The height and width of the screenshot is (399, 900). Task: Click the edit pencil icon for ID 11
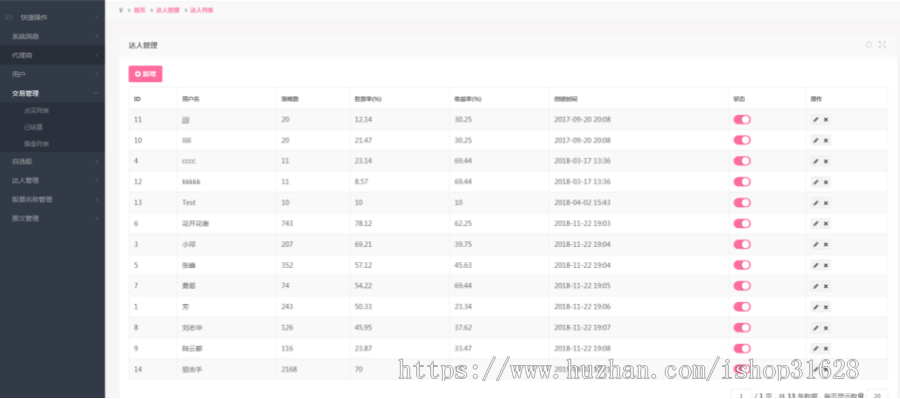816,119
